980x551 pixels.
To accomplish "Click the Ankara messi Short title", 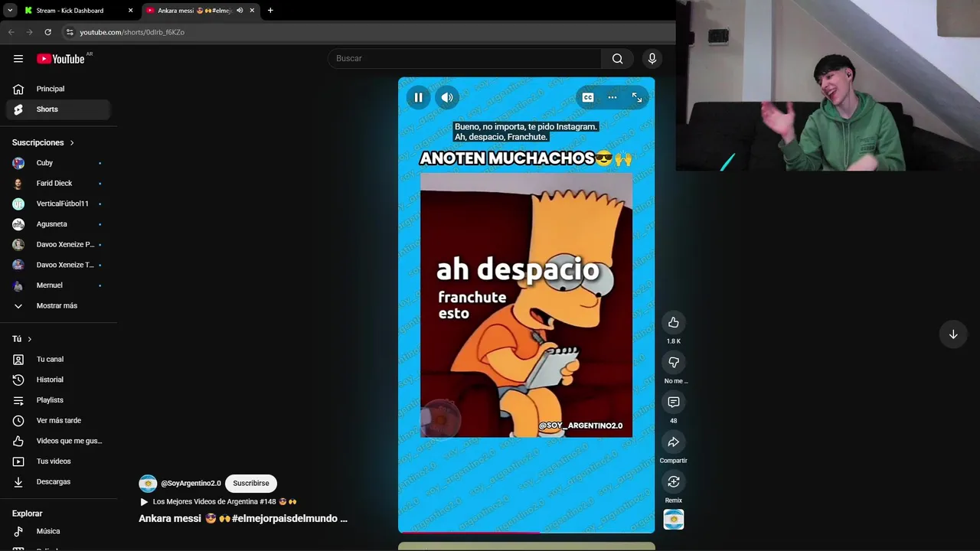I will 243,518.
